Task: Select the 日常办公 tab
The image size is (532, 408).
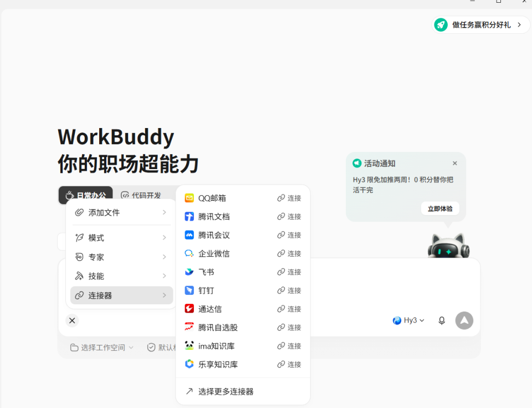Action: 85,195
